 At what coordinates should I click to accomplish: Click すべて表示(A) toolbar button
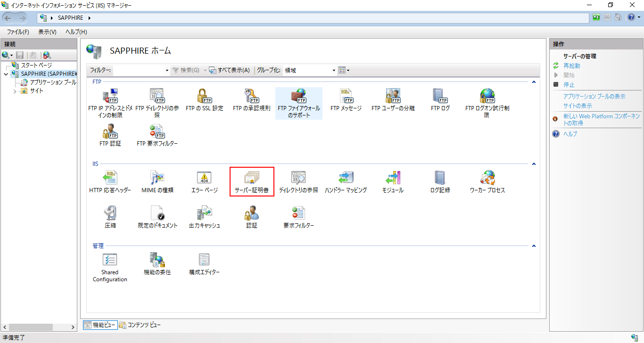coord(230,70)
